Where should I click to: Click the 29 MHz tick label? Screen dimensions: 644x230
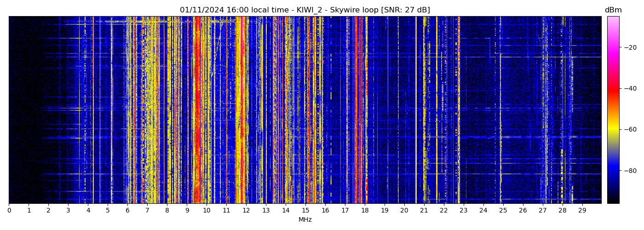(582, 210)
